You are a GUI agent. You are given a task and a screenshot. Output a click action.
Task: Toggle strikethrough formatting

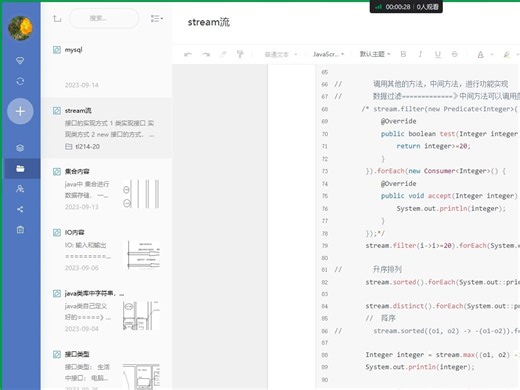pyautogui.click(x=455, y=54)
